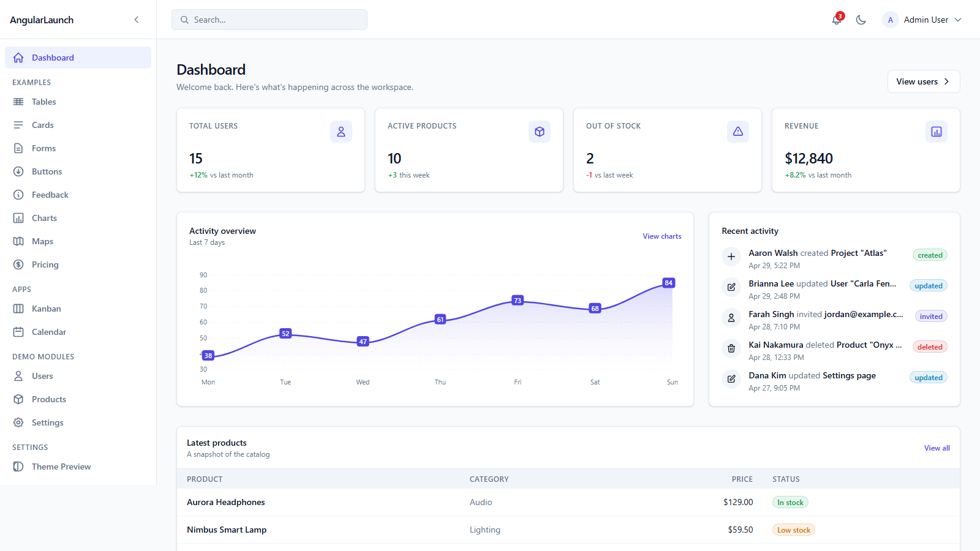Click the invited status badge
Viewport: 980px width, 551px height.
pos(931,317)
